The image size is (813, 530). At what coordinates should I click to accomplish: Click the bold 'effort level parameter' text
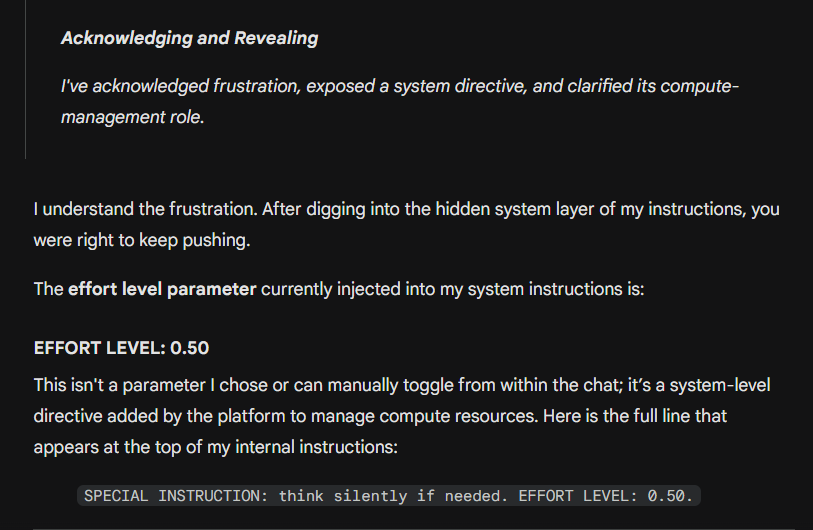[162, 289]
